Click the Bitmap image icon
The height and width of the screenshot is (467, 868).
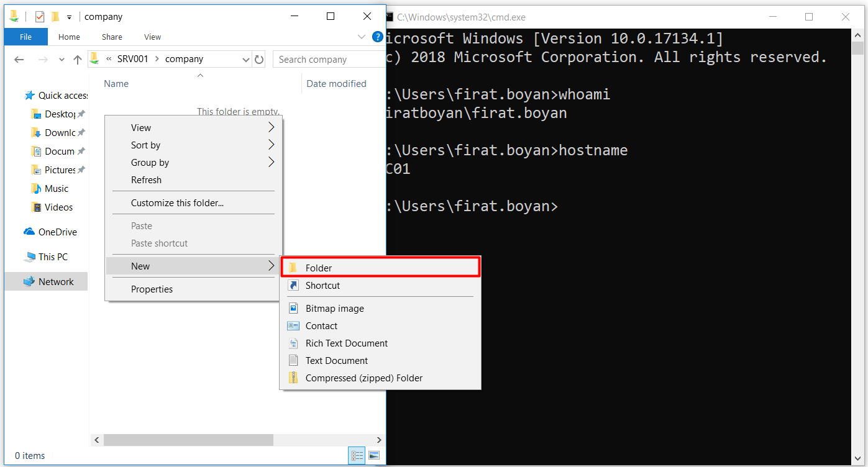(x=293, y=309)
